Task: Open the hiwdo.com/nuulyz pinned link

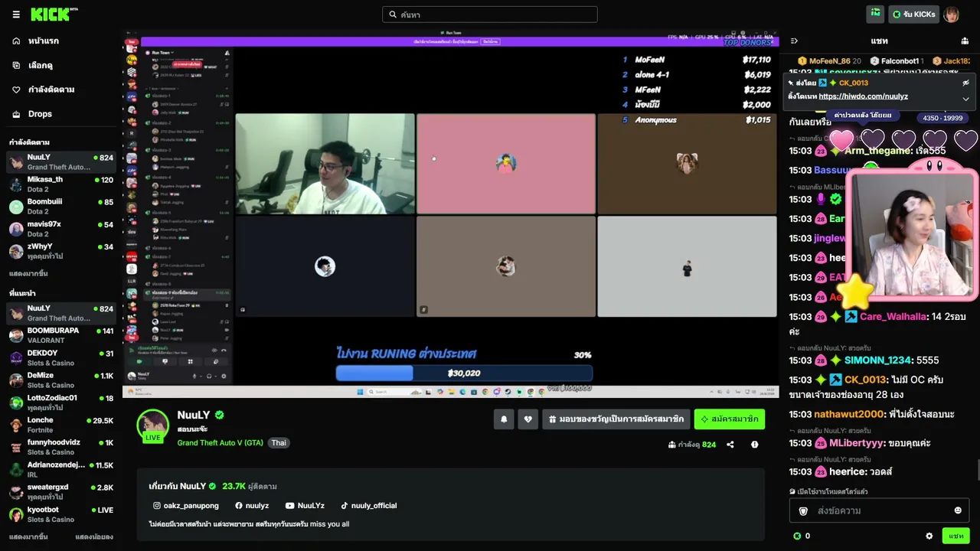Action: point(863,96)
